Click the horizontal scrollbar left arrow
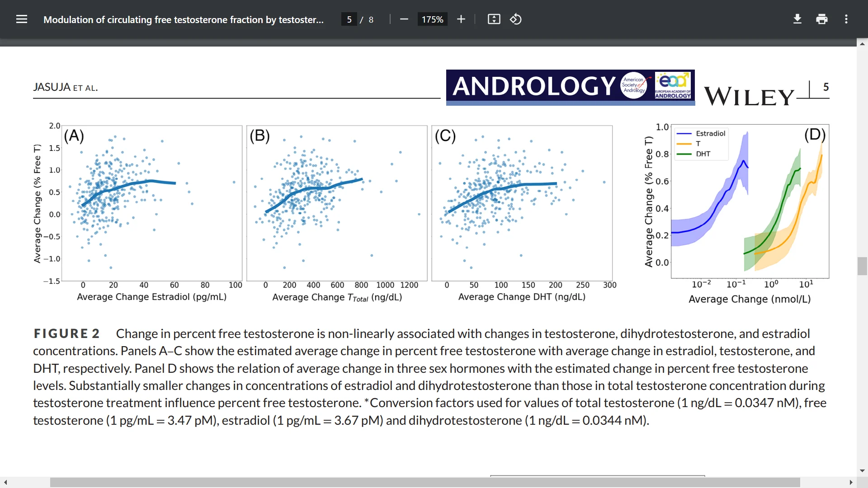Image resolution: width=868 pixels, height=488 pixels. 5,483
